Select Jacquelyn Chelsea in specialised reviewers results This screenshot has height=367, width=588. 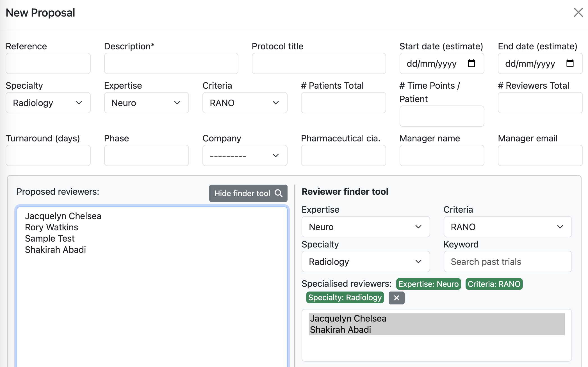click(348, 318)
